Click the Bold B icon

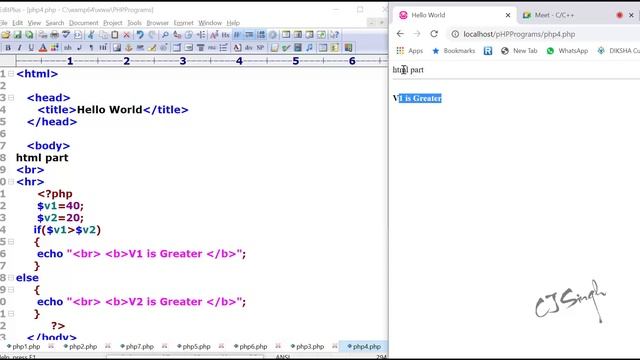click(8, 48)
